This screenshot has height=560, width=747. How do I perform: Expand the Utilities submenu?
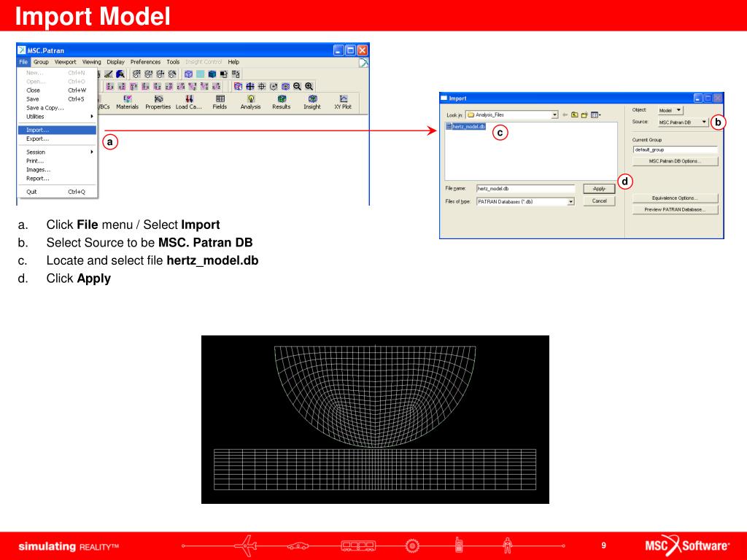pyautogui.click(x=57, y=117)
